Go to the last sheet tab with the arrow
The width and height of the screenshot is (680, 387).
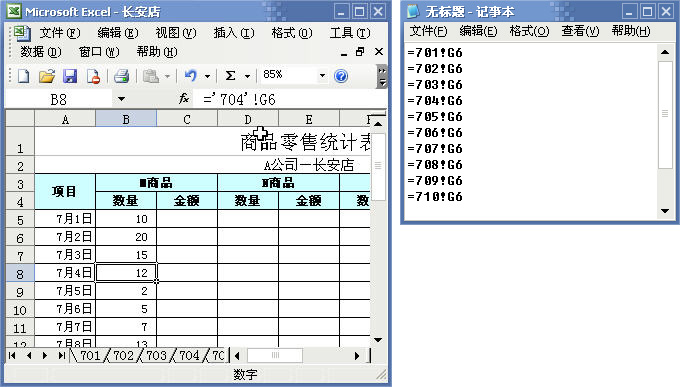pyautogui.click(x=61, y=356)
